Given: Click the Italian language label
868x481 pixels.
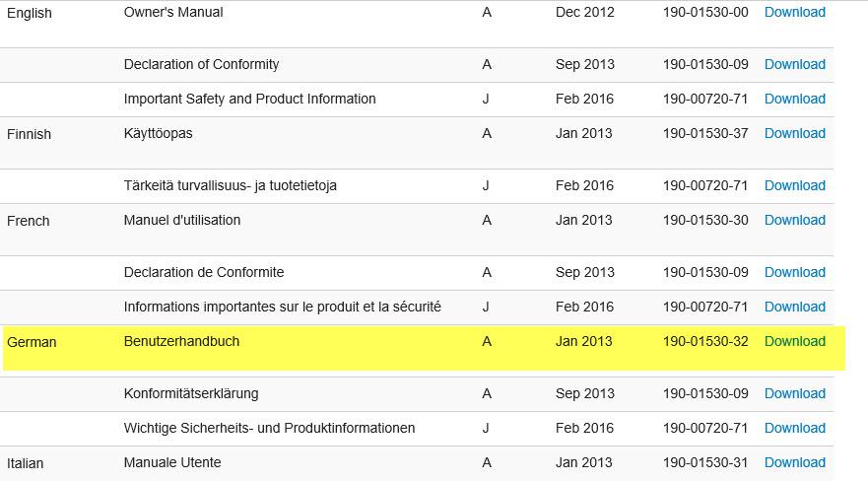Looking at the screenshot, I should pyautogui.click(x=25, y=463).
